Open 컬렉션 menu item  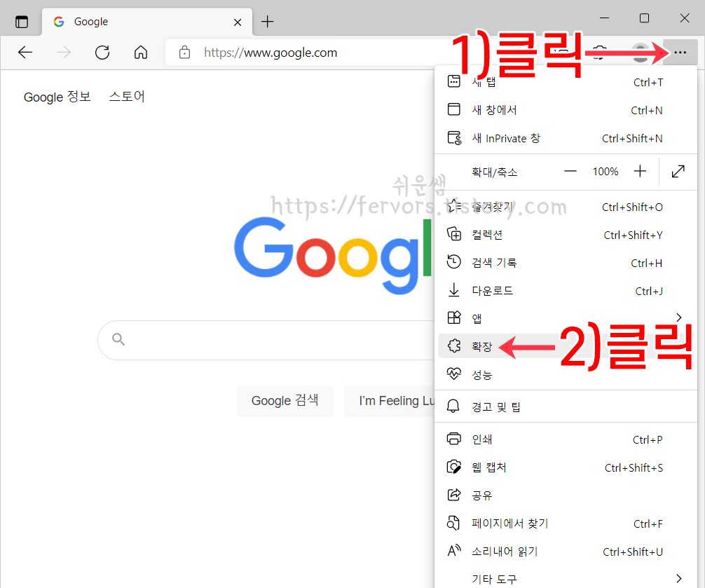(x=566, y=235)
